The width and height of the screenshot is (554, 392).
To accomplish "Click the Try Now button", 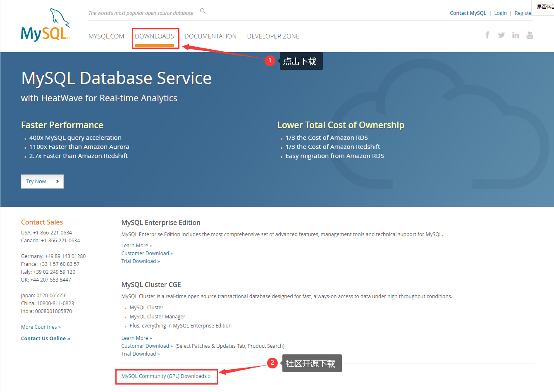I will 36,182.
